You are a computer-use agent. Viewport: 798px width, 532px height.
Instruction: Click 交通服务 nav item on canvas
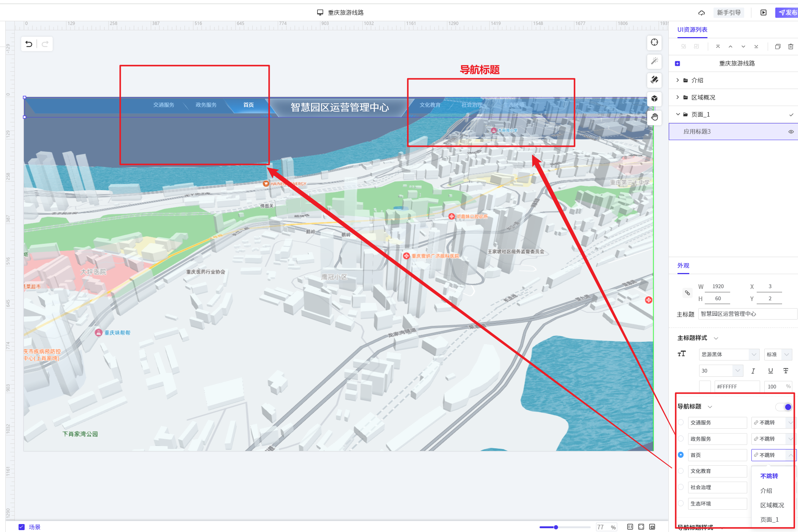tap(164, 105)
